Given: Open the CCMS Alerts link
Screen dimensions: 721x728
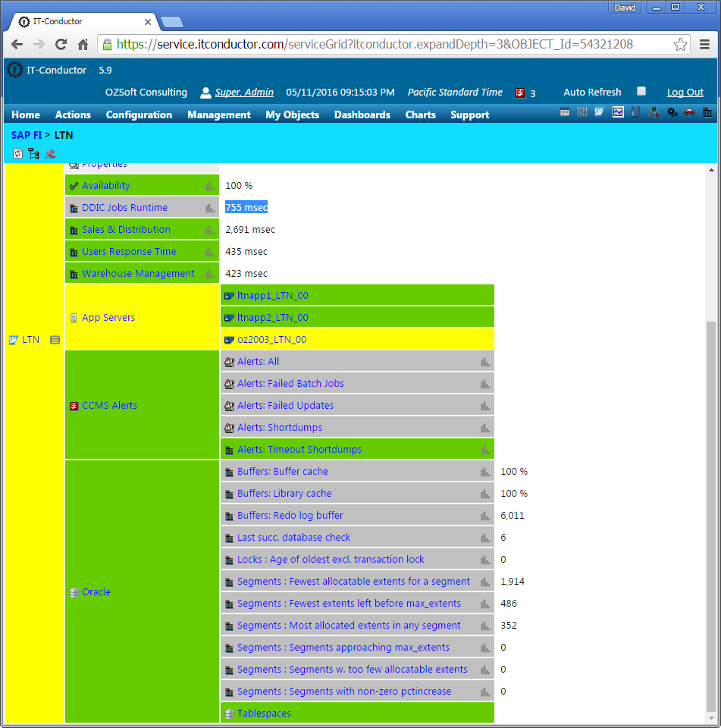Looking at the screenshot, I should [110, 406].
